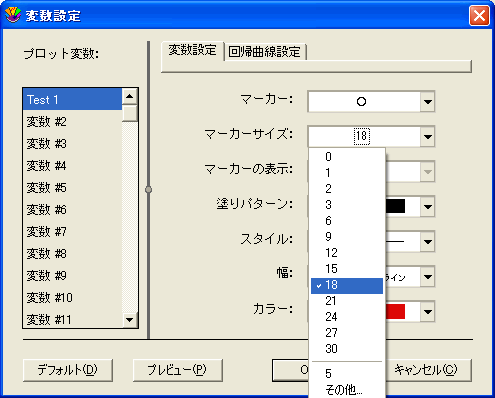Switch to the 回帰曲線設定 tab
The image size is (495, 398).
point(265,52)
